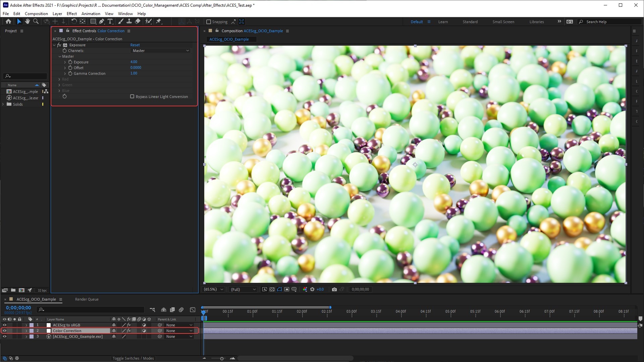Pick the Pen tool
The height and width of the screenshot is (362, 644).
click(x=101, y=21)
